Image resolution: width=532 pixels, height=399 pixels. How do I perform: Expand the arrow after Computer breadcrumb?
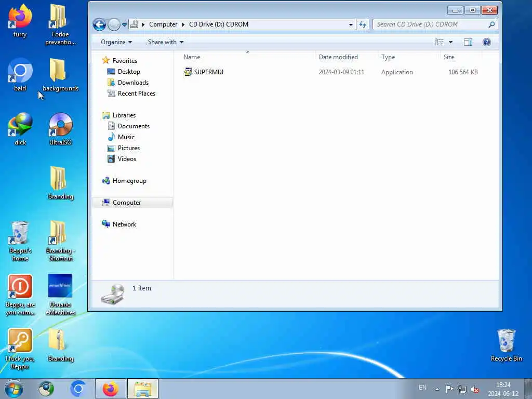coord(183,24)
